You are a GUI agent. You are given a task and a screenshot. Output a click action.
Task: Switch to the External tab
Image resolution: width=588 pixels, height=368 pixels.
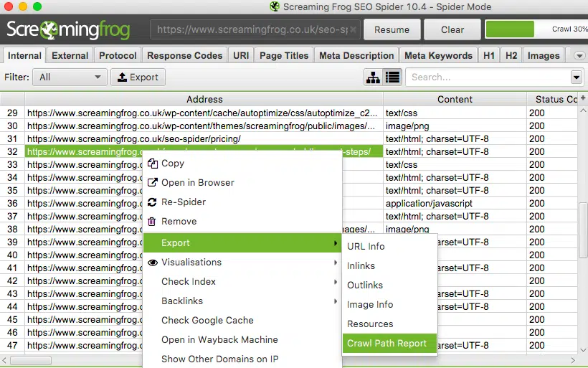pyautogui.click(x=70, y=55)
